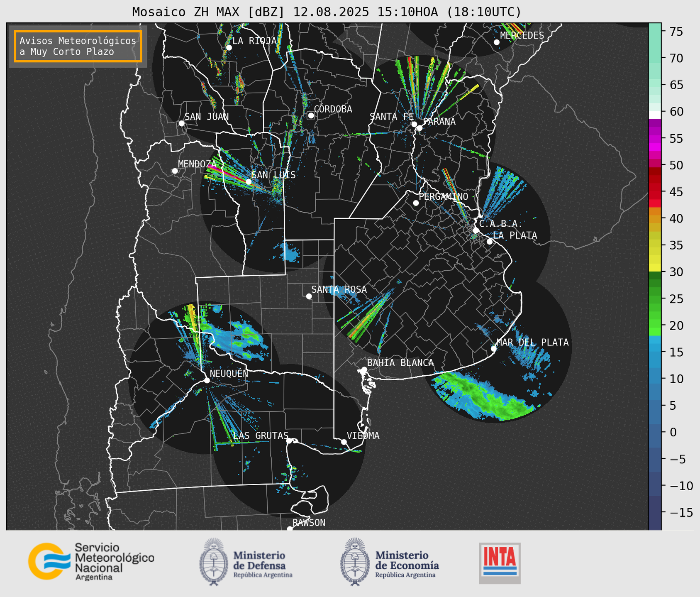
Task: Click the La Rioja city marker
Action: click(229, 48)
